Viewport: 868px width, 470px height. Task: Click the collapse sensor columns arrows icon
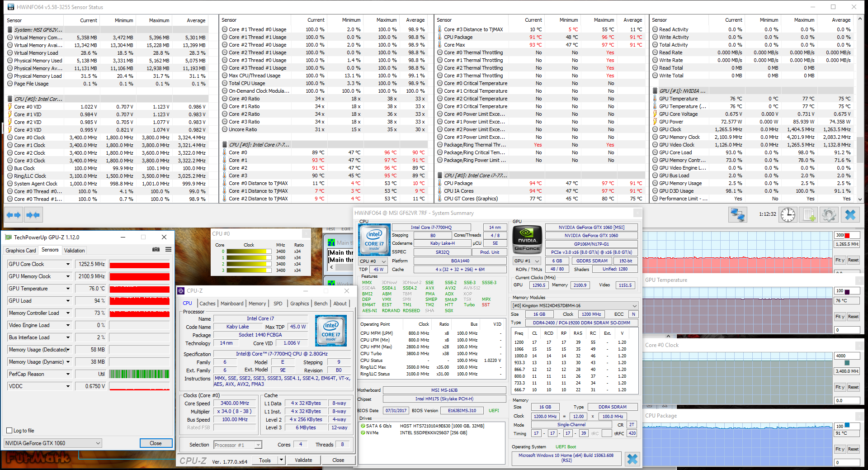click(33, 215)
